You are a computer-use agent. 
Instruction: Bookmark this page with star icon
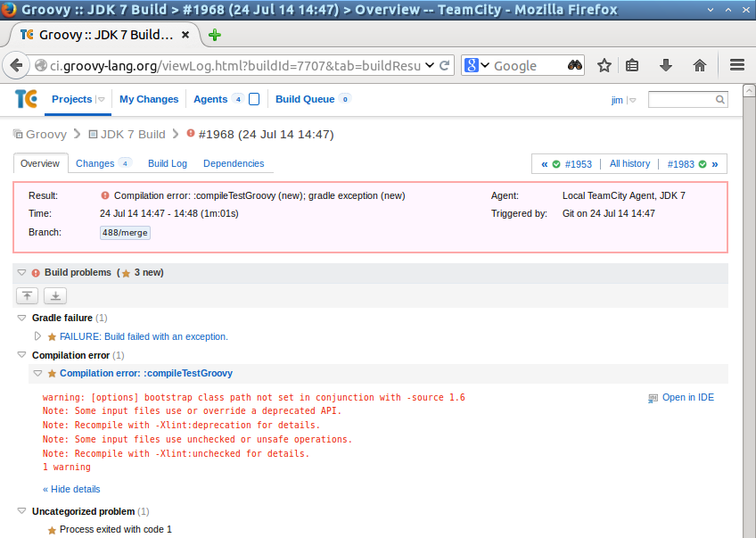(604, 65)
